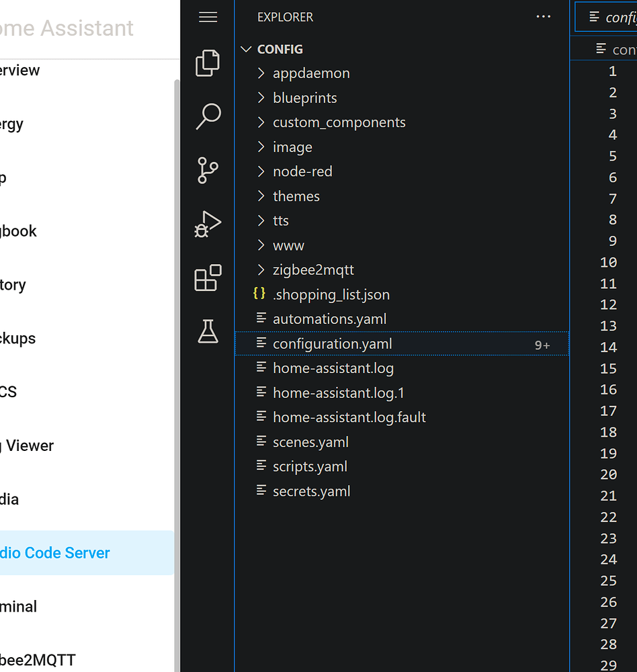The height and width of the screenshot is (672, 637).
Task: Open the Extensions view
Action: pyautogui.click(x=208, y=278)
